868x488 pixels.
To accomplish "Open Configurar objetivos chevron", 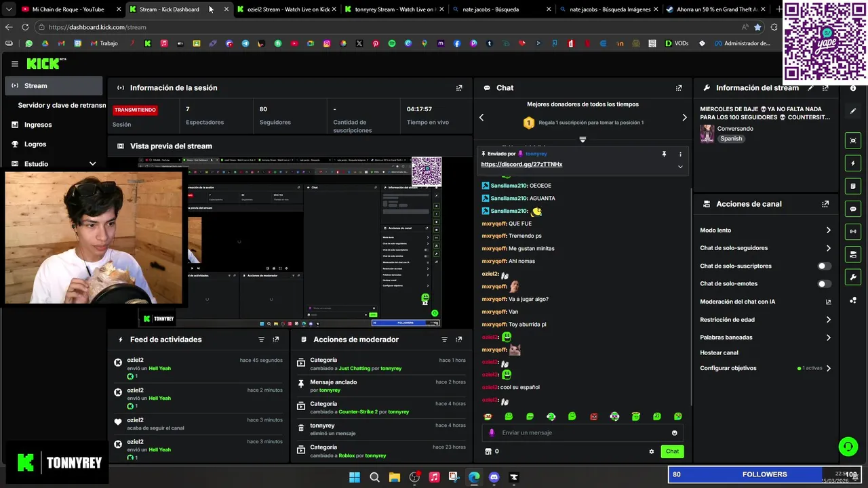I will pyautogui.click(x=828, y=369).
